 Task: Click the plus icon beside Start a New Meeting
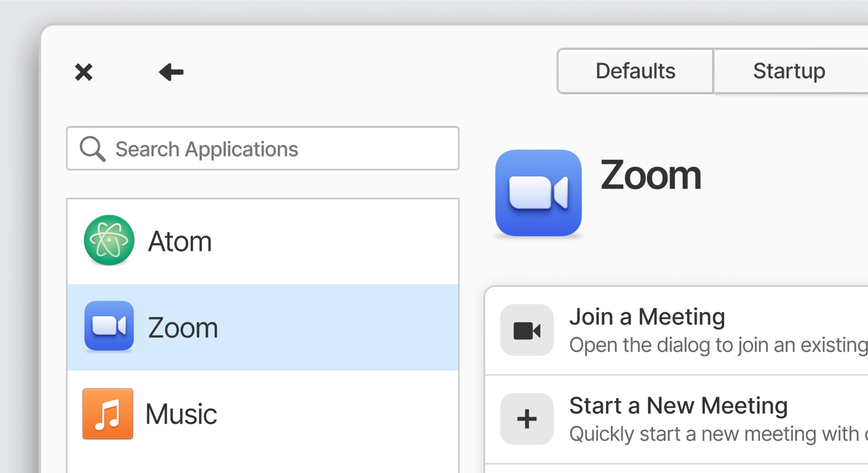(x=527, y=419)
